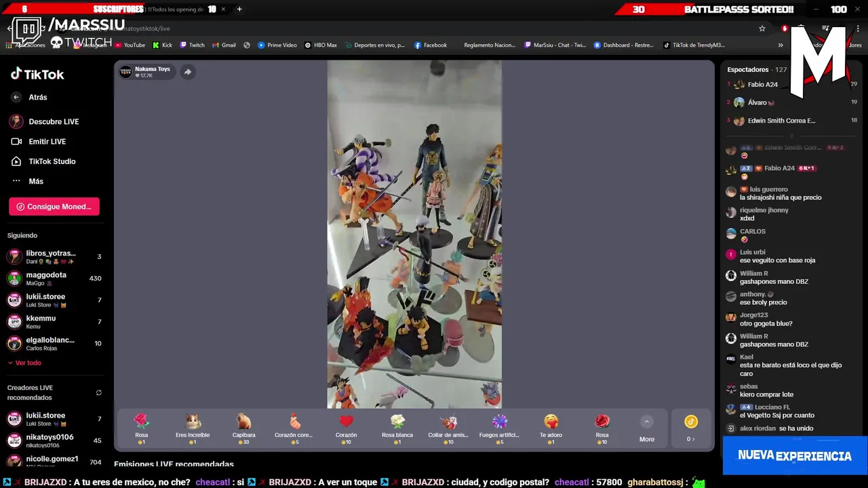
Task: Bookmark this page with star icon
Action: (762, 28)
